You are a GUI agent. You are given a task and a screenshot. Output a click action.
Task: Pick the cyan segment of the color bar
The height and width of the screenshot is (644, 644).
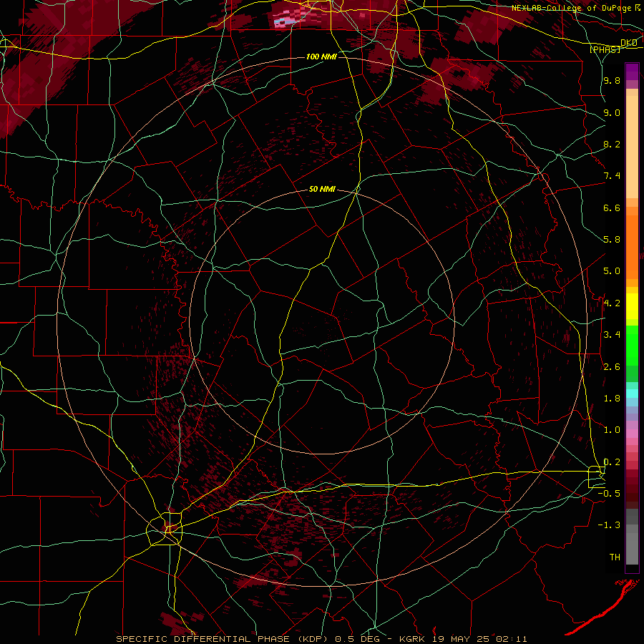tap(632, 394)
